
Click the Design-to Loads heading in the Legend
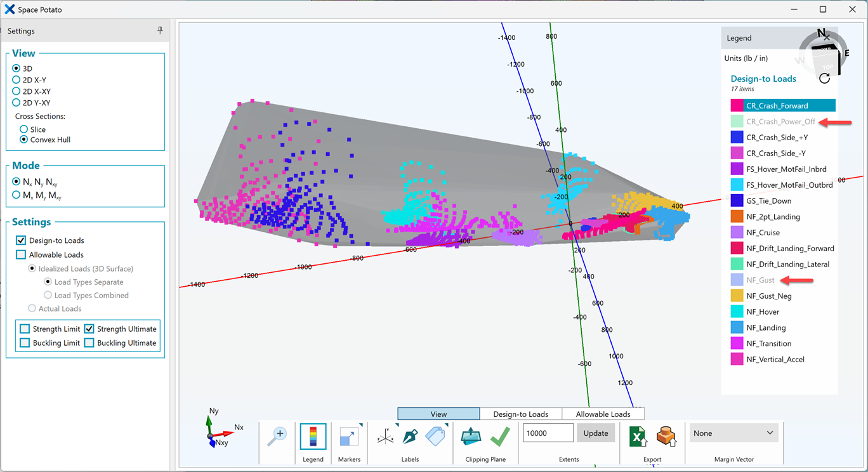click(763, 79)
